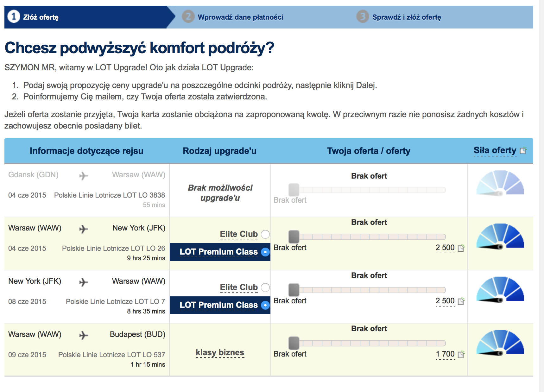Image resolution: width=544 pixels, height=392 pixels.
Task: Click 2 500 max value on New York–Warsaw row
Action: coord(445,301)
